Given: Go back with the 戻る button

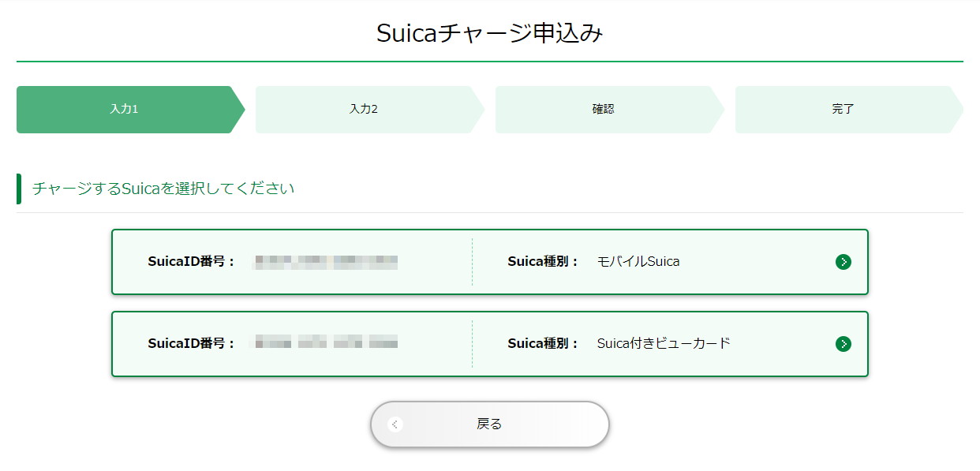Looking at the screenshot, I should click(490, 424).
